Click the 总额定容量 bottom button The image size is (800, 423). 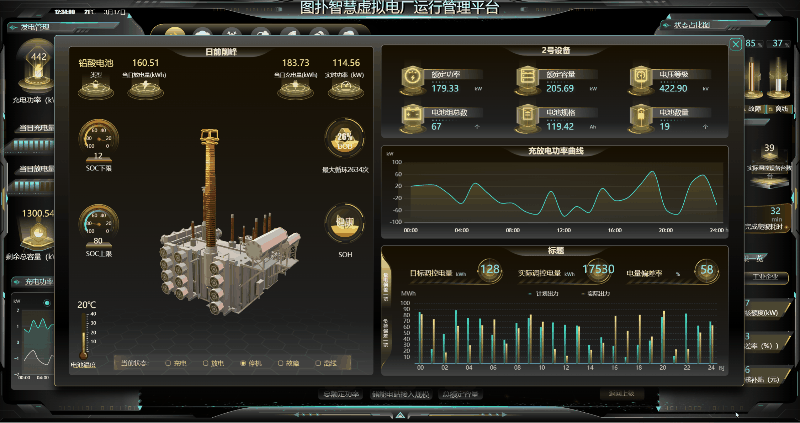click(460, 394)
